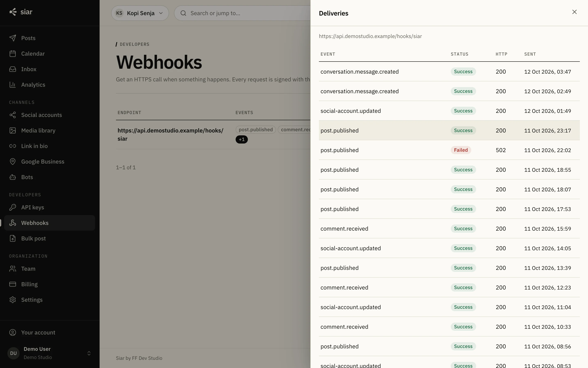The height and width of the screenshot is (368, 588).
Task: Open the api.demostudio.example hooks endpoint link
Action: point(170,135)
